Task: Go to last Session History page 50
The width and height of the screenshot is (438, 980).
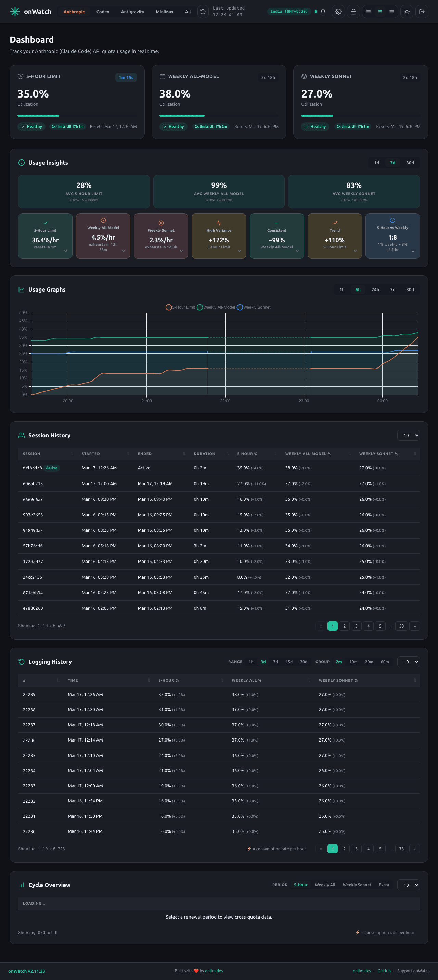Action: click(401, 626)
